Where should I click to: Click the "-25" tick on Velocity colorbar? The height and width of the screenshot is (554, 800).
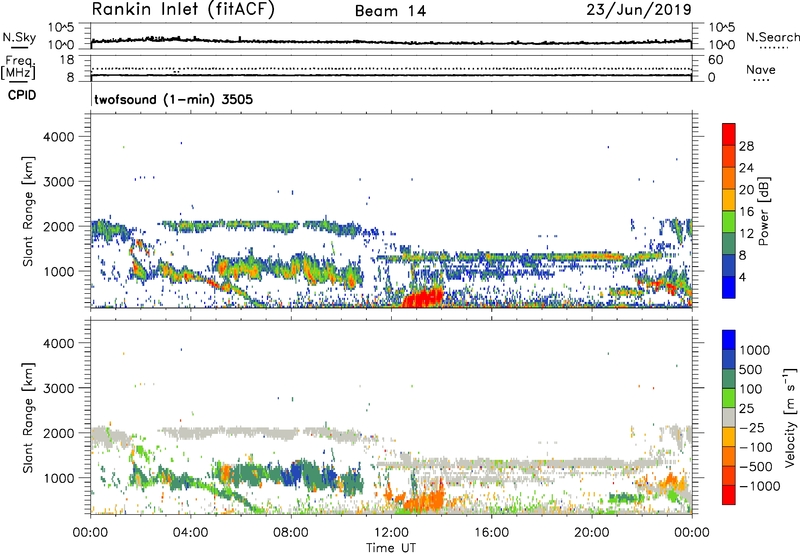750,427
